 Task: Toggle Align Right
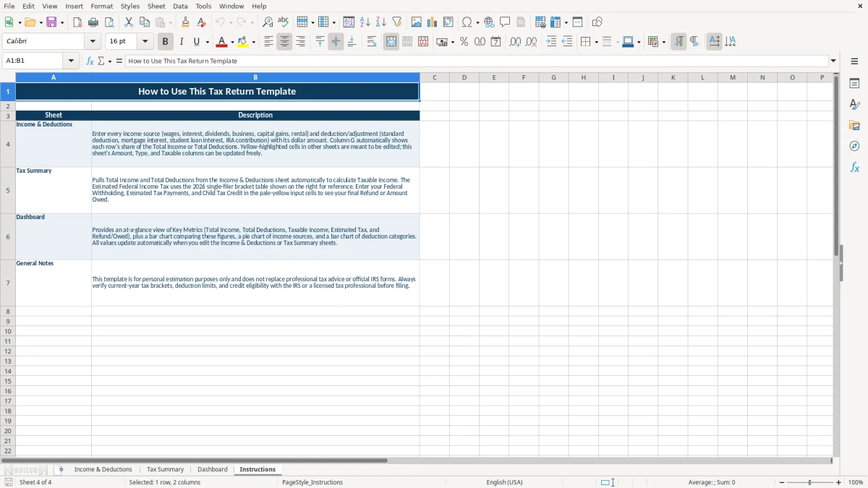(300, 42)
